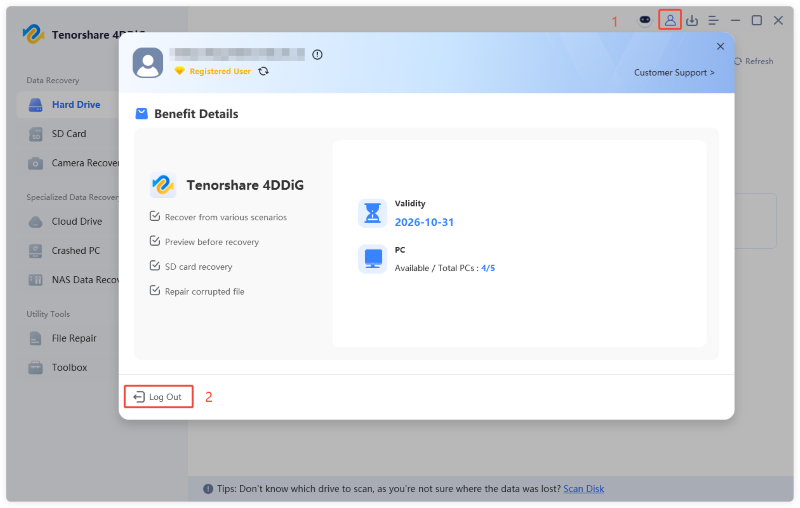Click the Tenorshare logo in the main window header

tap(34, 34)
